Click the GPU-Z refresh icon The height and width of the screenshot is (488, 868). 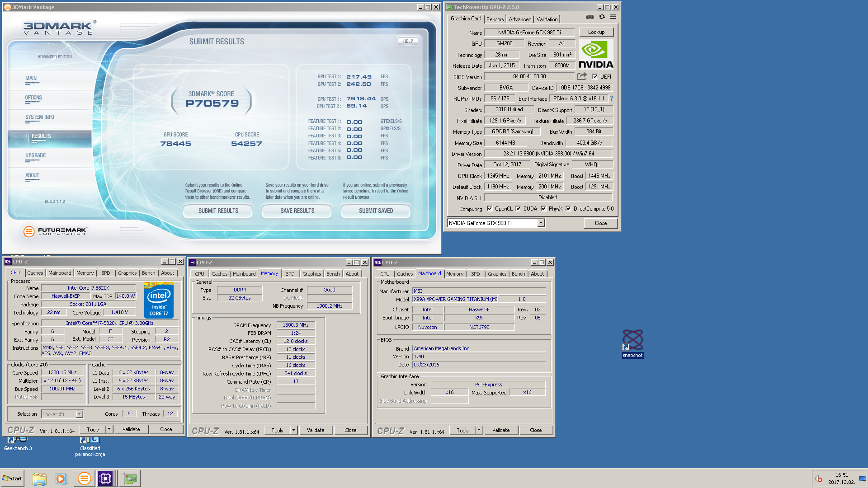tap(602, 17)
